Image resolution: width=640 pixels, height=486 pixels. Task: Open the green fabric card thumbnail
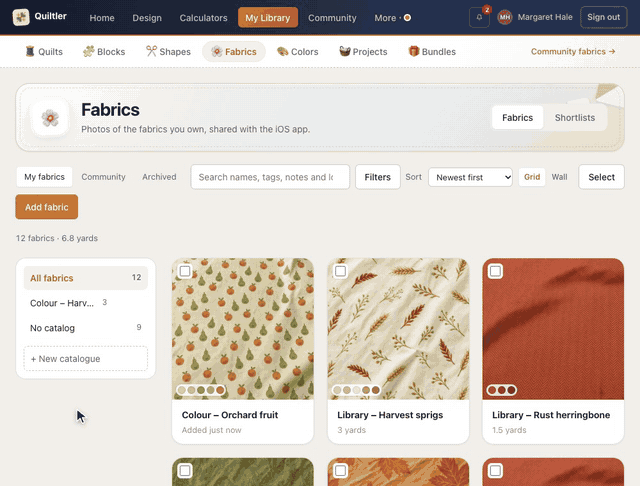coord(243,472)
